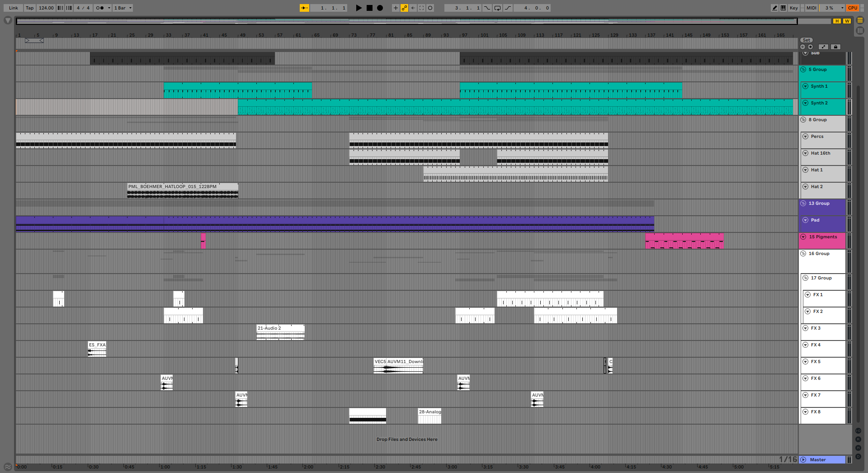The image size is (868, 473).
Task: Unfold the Master track
Action: [x=803, y=460]
